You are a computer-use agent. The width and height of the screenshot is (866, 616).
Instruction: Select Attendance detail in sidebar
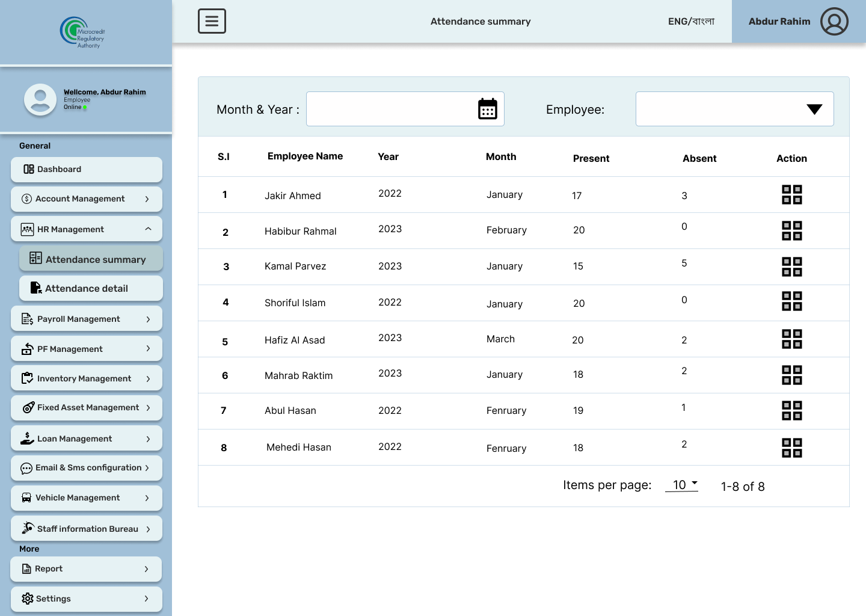tap(91, 288)
